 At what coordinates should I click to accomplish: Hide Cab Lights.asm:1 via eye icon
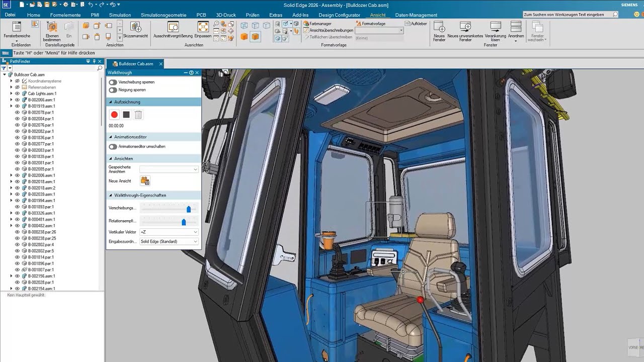[x=17, y=94]
